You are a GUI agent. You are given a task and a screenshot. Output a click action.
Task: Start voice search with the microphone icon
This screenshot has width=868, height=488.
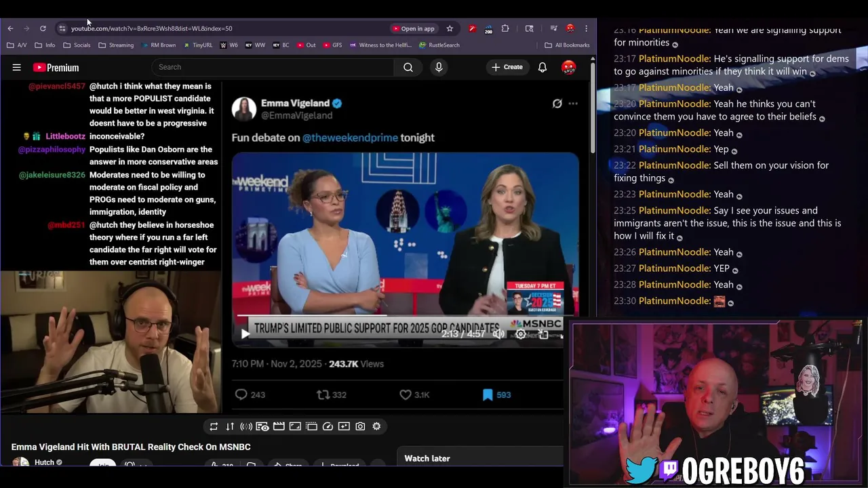pyautogui.click(x=439, y=67)
